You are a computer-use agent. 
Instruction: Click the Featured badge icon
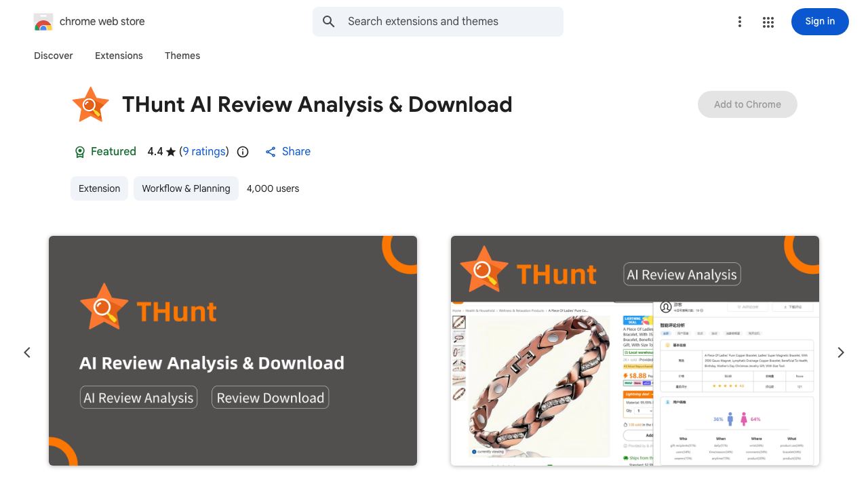coord(80,152)
